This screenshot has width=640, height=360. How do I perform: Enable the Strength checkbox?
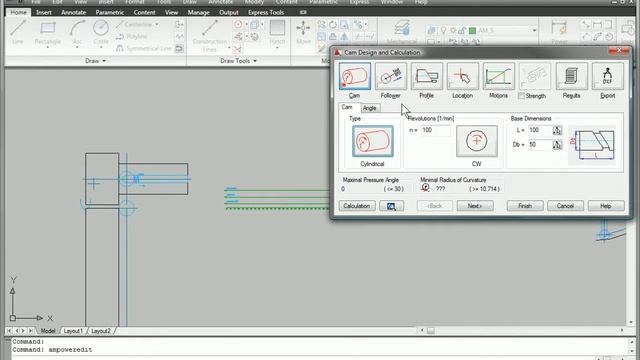[x=521, y=96]
